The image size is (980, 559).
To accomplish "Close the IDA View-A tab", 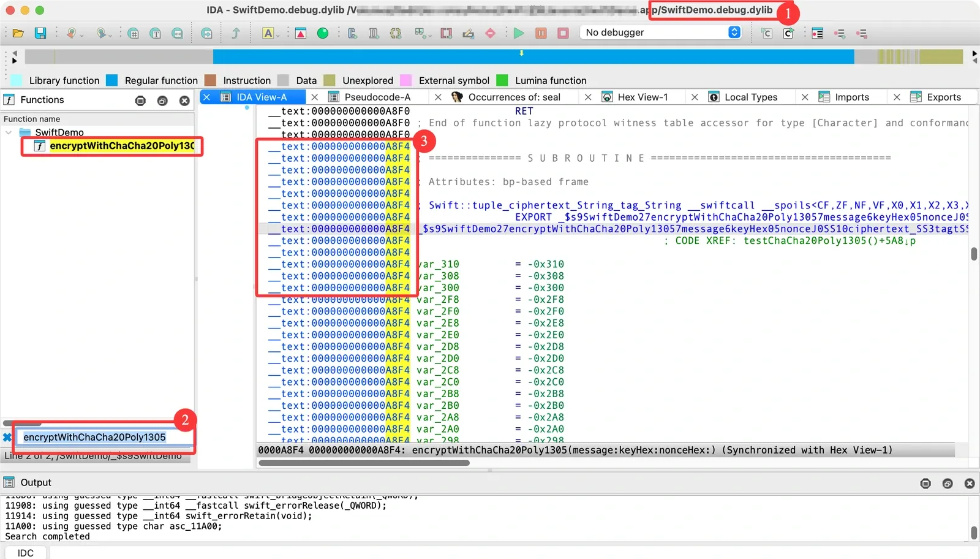I will [207, 97].
